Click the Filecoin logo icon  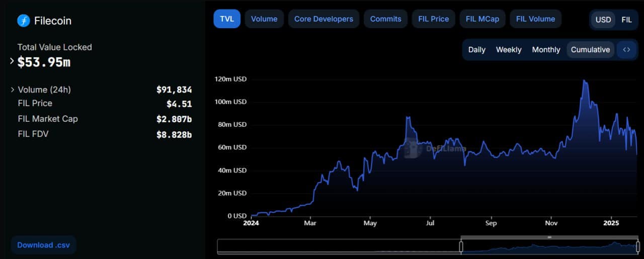[x=24, y=21]
